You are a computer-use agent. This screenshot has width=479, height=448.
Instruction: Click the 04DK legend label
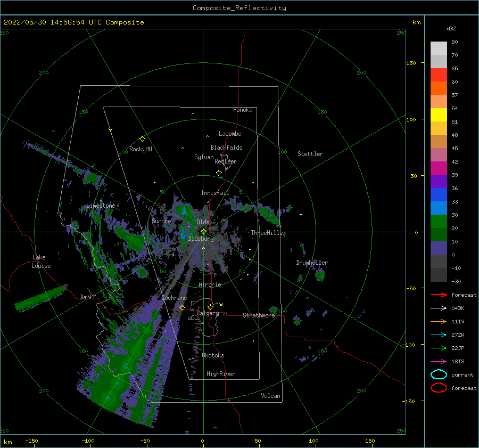(x=458, y=308)
